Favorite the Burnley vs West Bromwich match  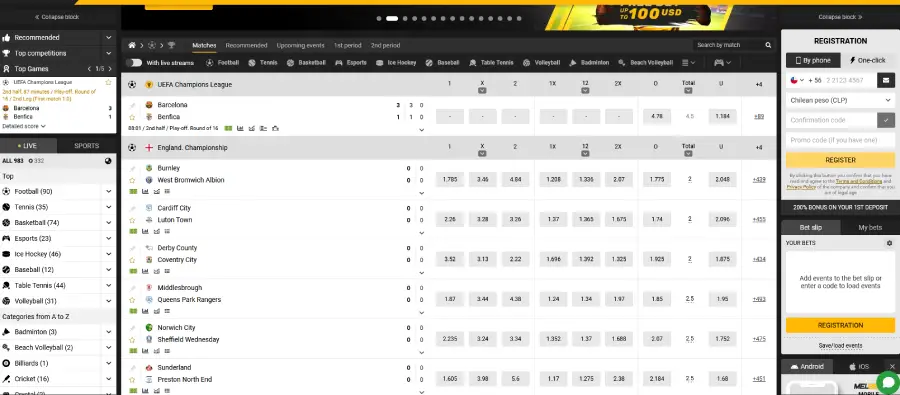tap(133, 180)
